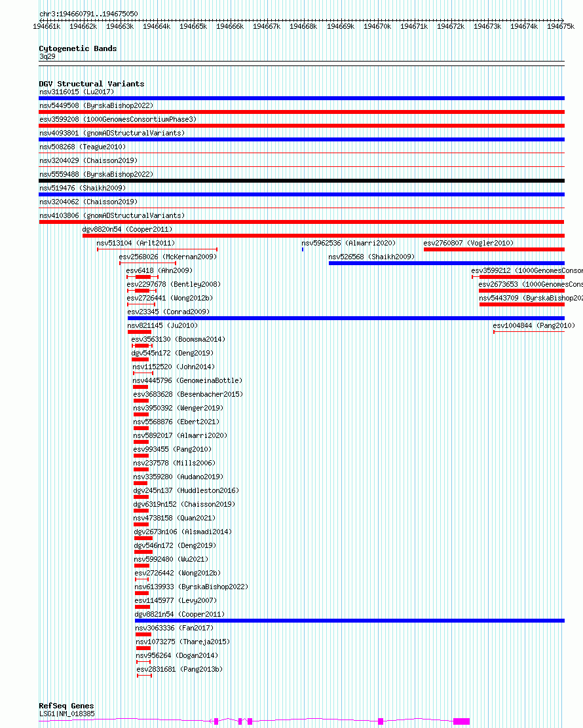This screenshot has width=583, height=728.
Task: Select dgv546n172 (Deng2019) label
Action: pos(175,545)
